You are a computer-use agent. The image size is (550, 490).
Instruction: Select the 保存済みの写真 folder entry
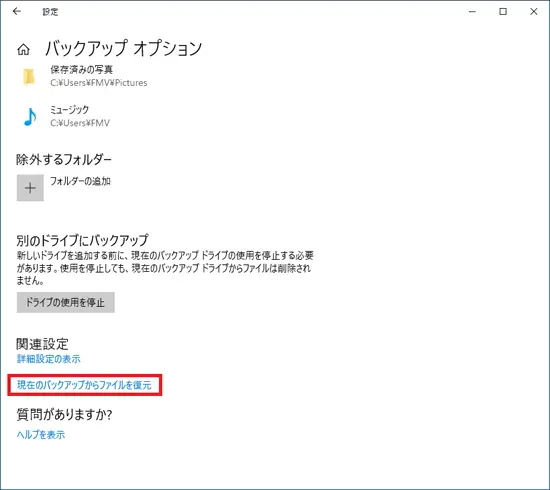[x=85, y=76]
